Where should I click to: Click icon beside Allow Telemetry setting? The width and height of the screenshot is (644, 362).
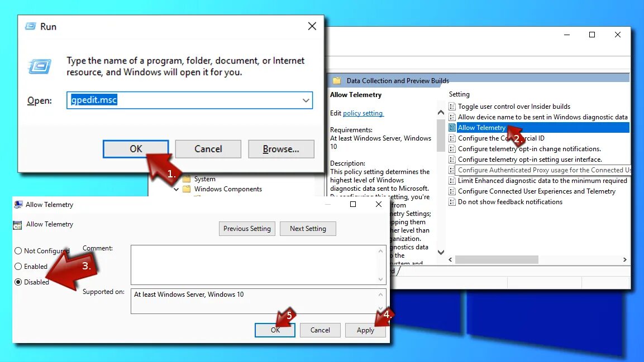[452, 128]
